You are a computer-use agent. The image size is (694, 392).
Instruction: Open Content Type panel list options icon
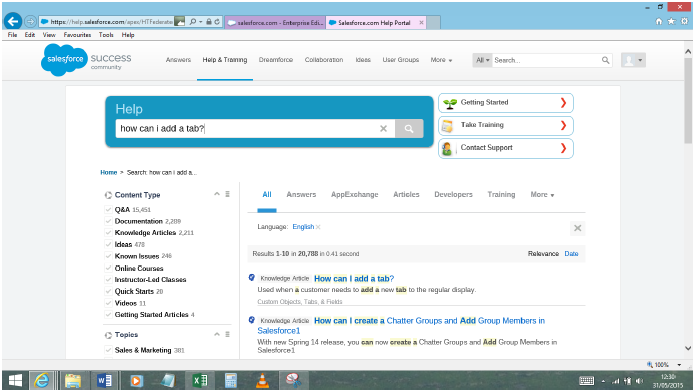(227, 194)
